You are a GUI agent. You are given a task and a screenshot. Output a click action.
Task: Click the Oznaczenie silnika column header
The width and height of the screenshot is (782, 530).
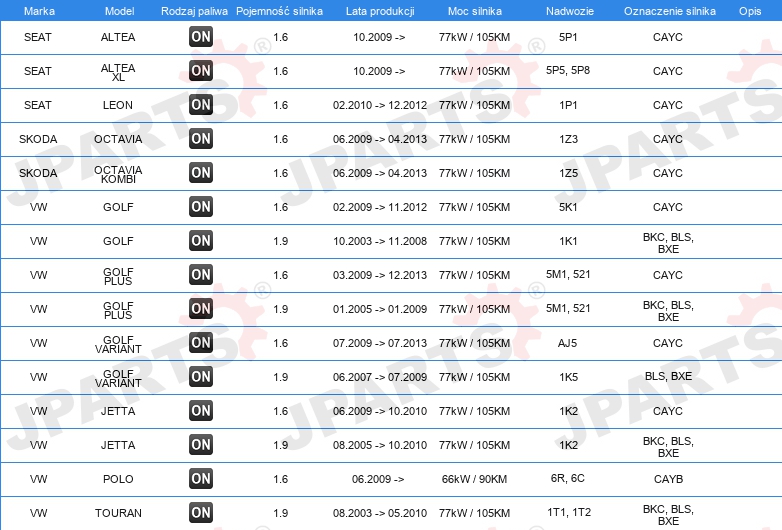click(x=670, y=11)
